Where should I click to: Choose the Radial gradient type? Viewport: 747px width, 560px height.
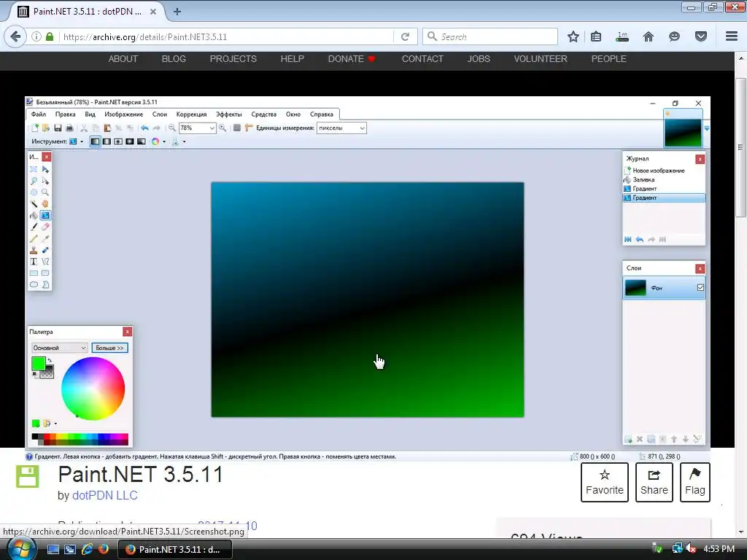tap(130, 141)
